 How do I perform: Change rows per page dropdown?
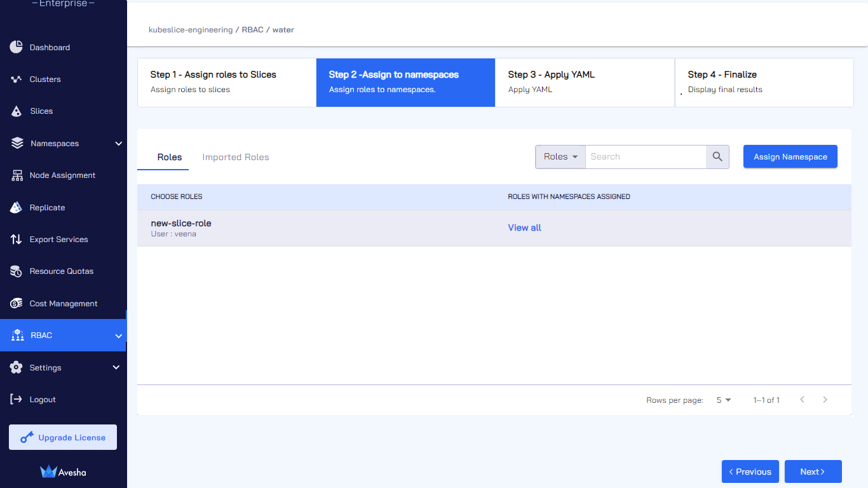coord(724,400)
